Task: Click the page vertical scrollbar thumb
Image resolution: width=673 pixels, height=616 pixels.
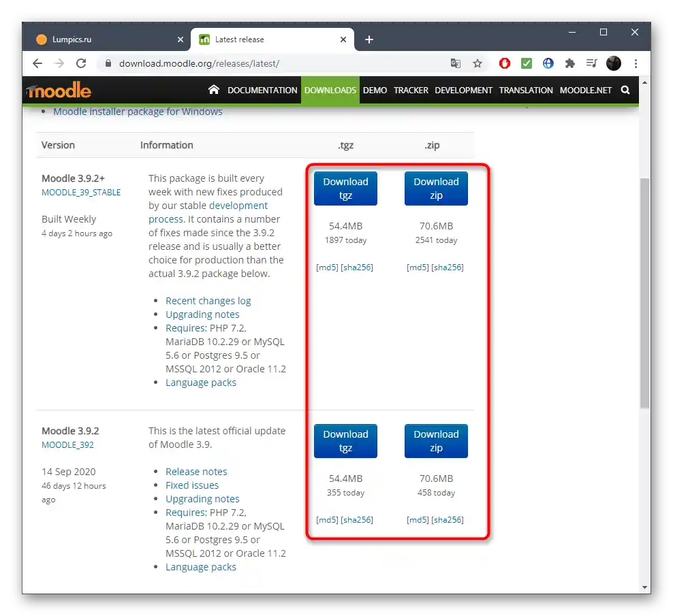Action: (644, 293)
